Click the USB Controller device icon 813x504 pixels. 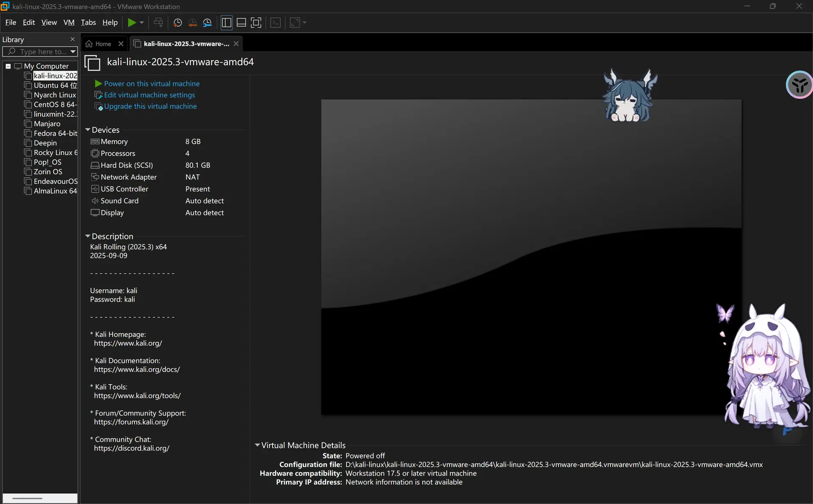[x=95, y=189]
